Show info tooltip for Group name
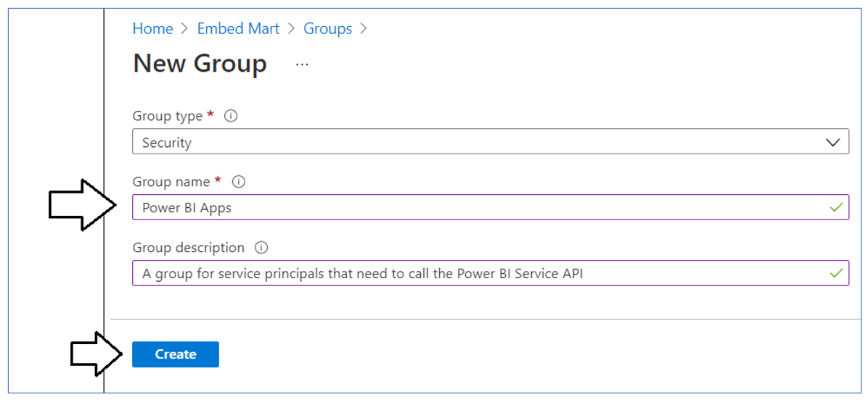 pyautogui.click(x=239, y=182)
